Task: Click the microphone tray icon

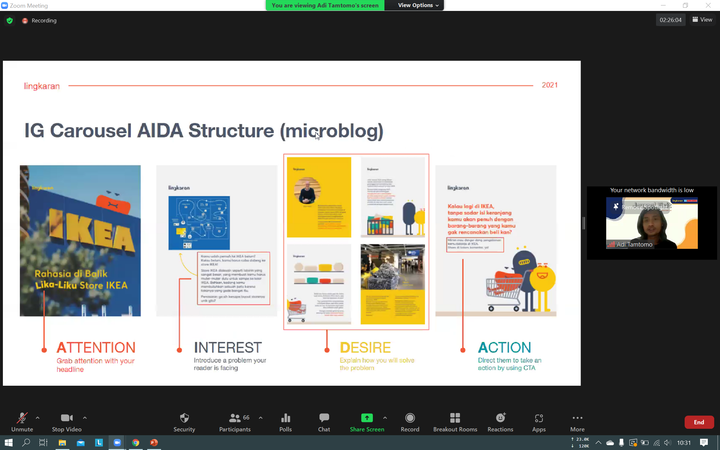Action: pos(621,443)
